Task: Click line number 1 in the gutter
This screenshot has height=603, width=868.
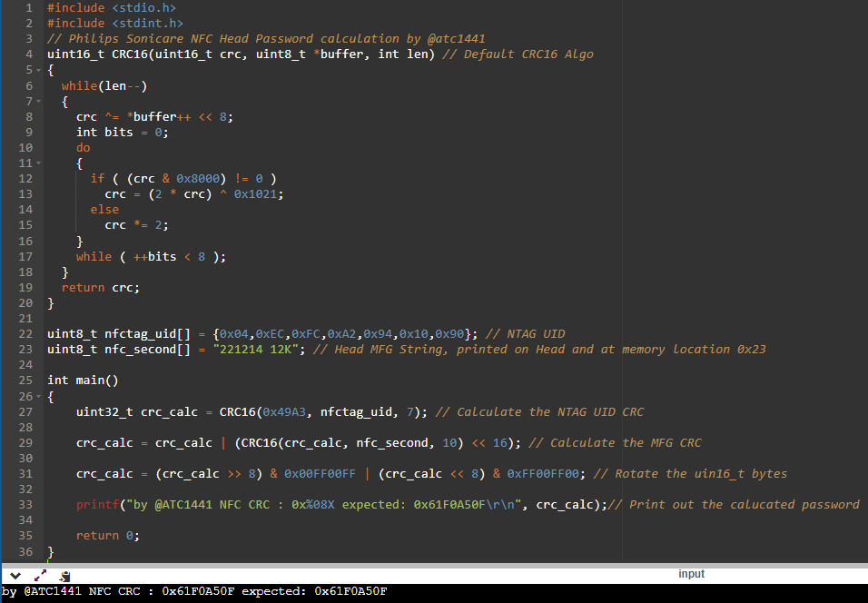Action: point(29,8)
